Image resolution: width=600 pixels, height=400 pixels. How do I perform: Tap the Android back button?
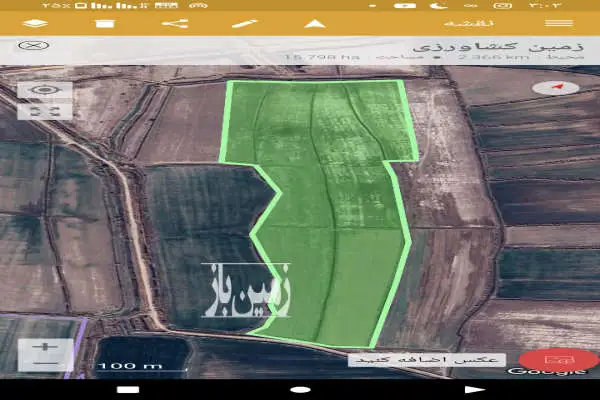[475, 390]
